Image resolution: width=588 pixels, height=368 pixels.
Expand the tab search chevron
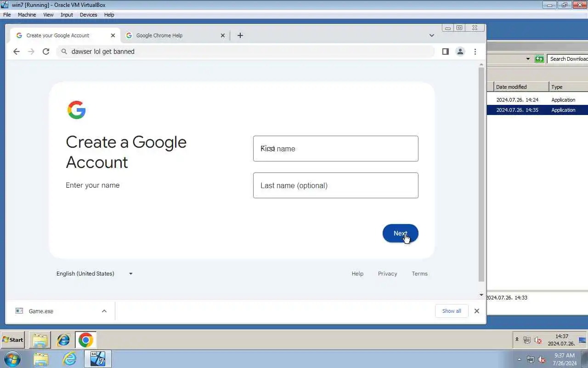coord(432,35)
